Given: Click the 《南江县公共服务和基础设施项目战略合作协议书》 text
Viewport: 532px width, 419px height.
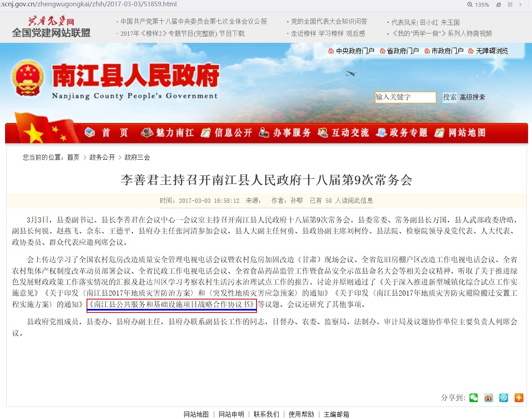Looking at the screenshot, I should point(172,305).
